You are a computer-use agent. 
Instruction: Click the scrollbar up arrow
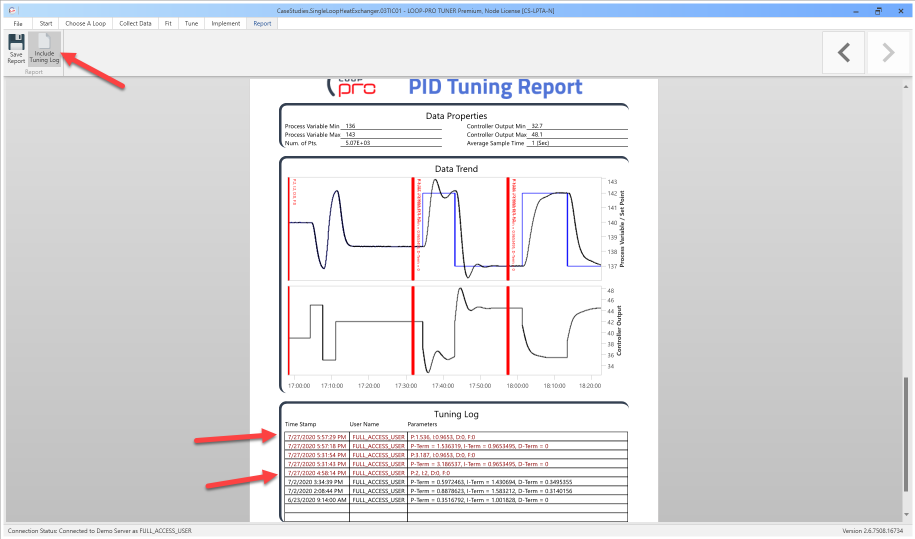[906, 87]
